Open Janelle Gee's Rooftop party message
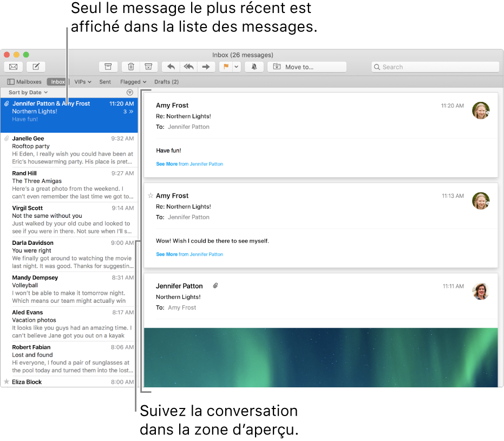The width and height of the screenshot is (504, 441). 69,150
